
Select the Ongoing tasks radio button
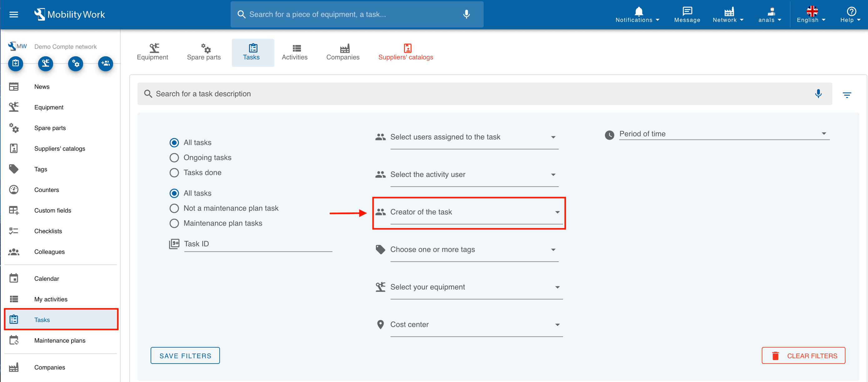[x=174, y=158]
